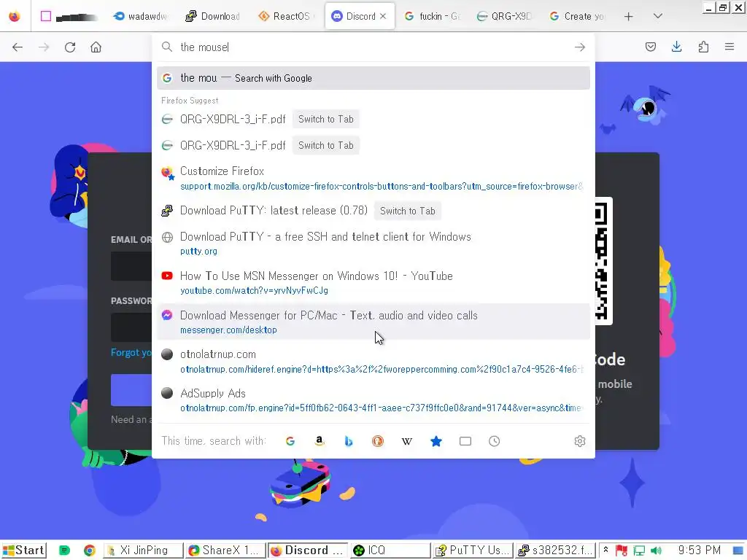Switch to the ReactOS tab
This screenshot has height=560, width=747.
tap(285, 16)
